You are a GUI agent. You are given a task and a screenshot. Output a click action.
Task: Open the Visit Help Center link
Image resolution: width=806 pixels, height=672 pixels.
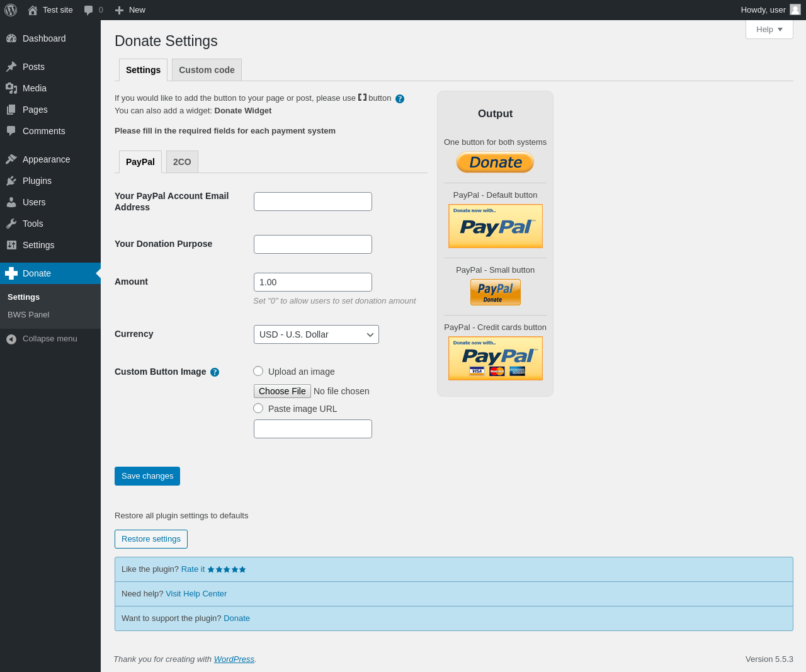(x=196, y=594)
